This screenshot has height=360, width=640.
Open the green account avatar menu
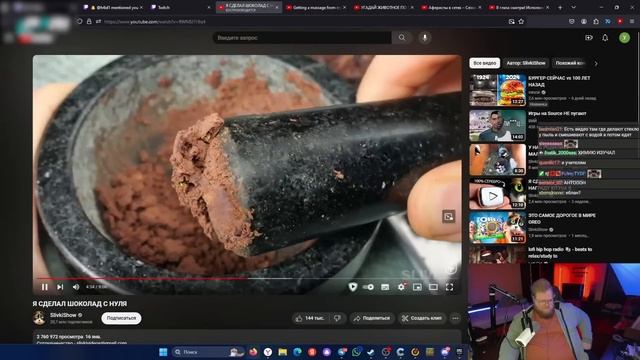pyautogui.click(x=624, y=38)
